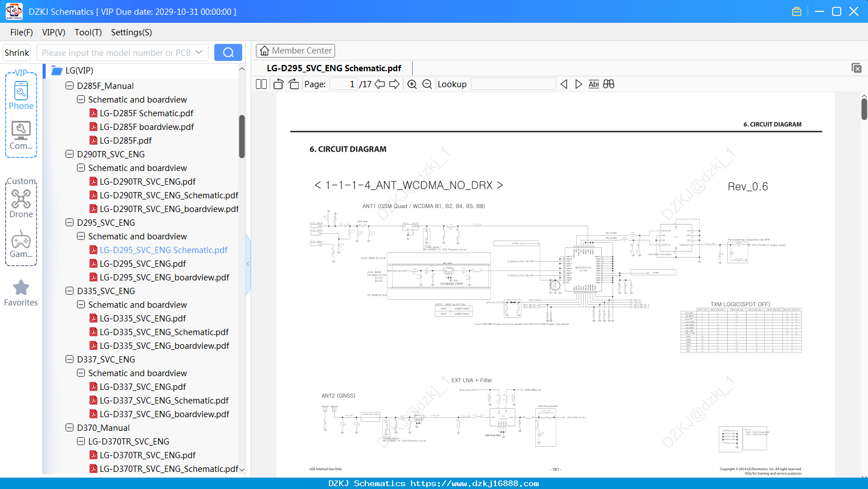Open Member Center
This screenshot has width=868, height=489.
pyautogui.click(x=295, y=51)
